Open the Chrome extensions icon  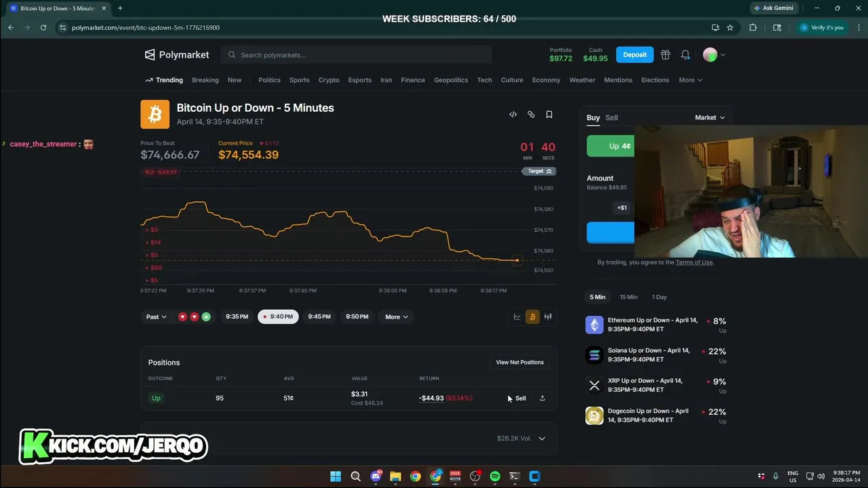753,27
